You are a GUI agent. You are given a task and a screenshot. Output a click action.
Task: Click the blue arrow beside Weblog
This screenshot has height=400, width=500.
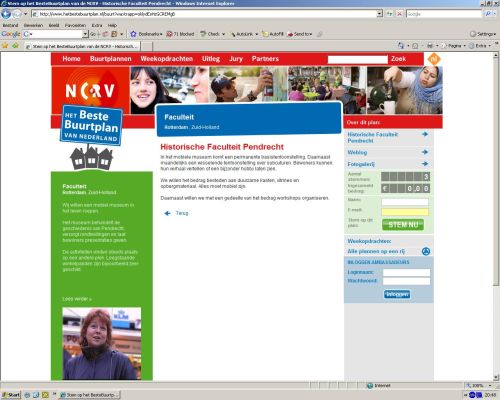[425, 152]
